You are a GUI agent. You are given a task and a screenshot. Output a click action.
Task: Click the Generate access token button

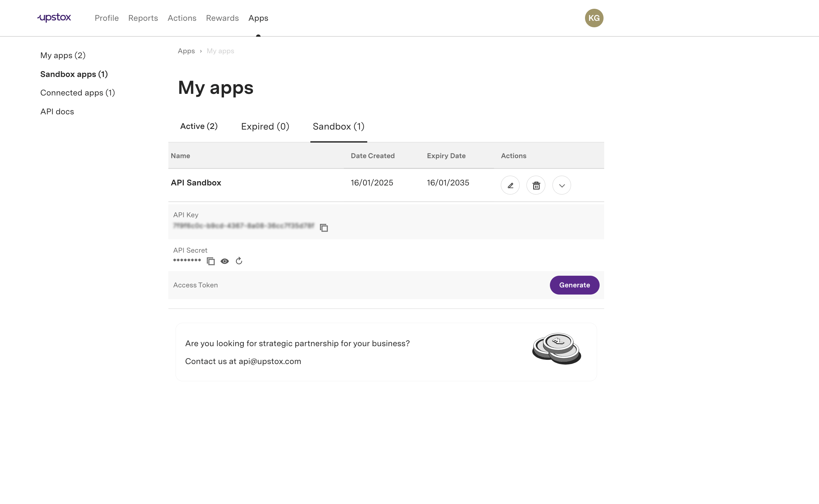point(574,285)
